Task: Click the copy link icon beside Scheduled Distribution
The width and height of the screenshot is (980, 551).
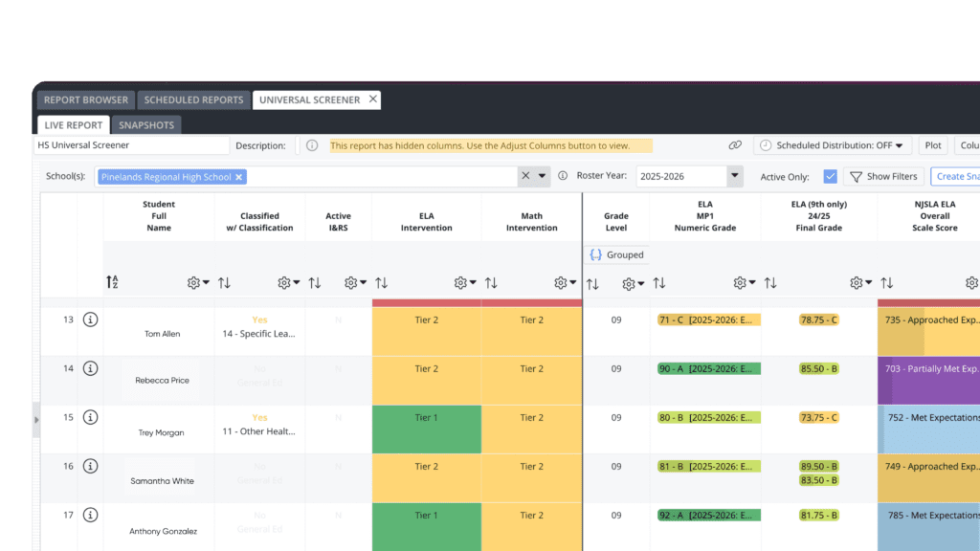Action: [x=735, y=145]
